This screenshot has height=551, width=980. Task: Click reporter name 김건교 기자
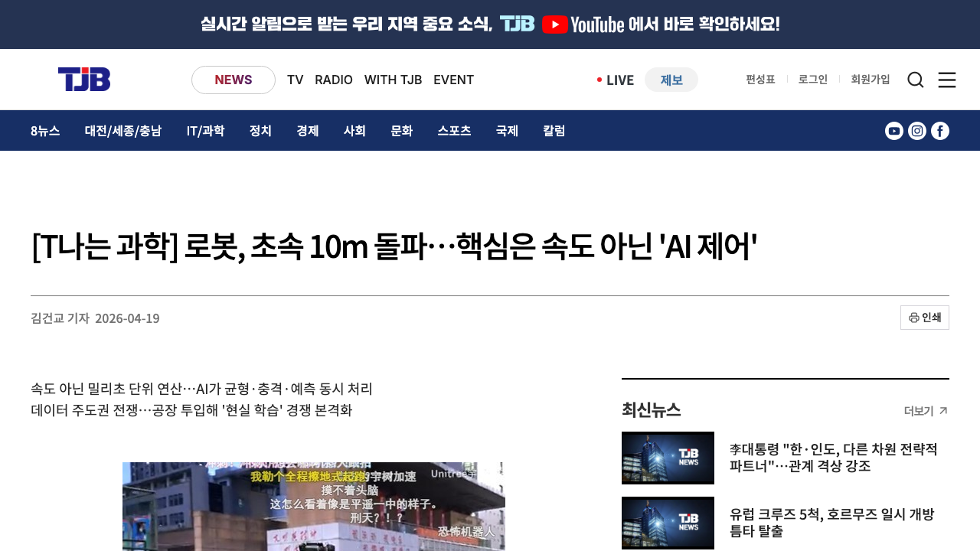point(60,318)
